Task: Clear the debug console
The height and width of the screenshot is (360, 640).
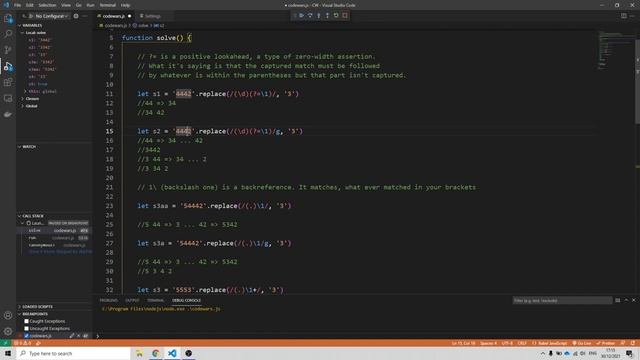Action: pos(618,300)
